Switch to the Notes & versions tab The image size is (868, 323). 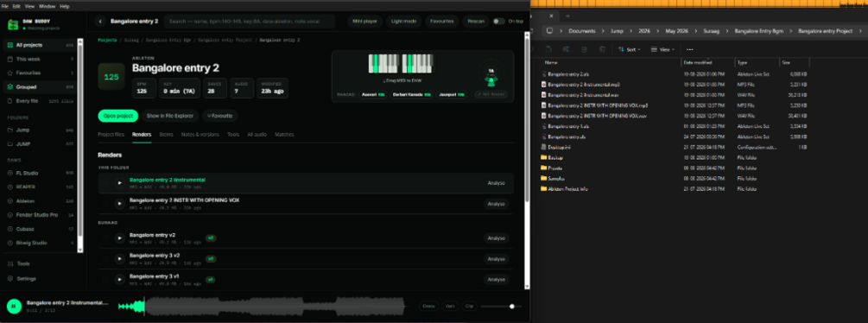coord(200,135)
